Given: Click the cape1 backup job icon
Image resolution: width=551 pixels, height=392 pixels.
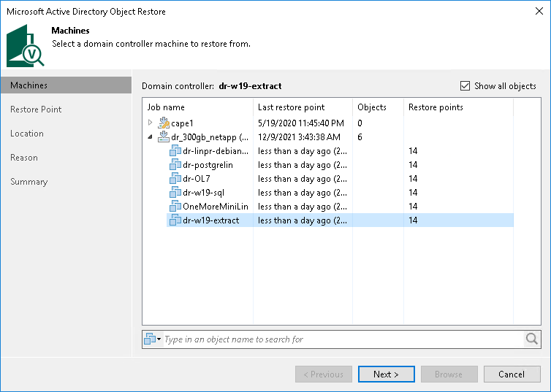Looking at the screenshot, I should [164, 123].
